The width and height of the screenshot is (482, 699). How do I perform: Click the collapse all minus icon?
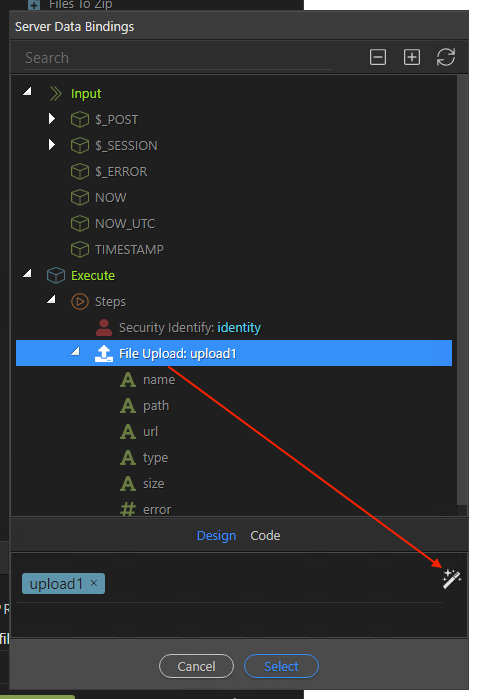[378, 58]
